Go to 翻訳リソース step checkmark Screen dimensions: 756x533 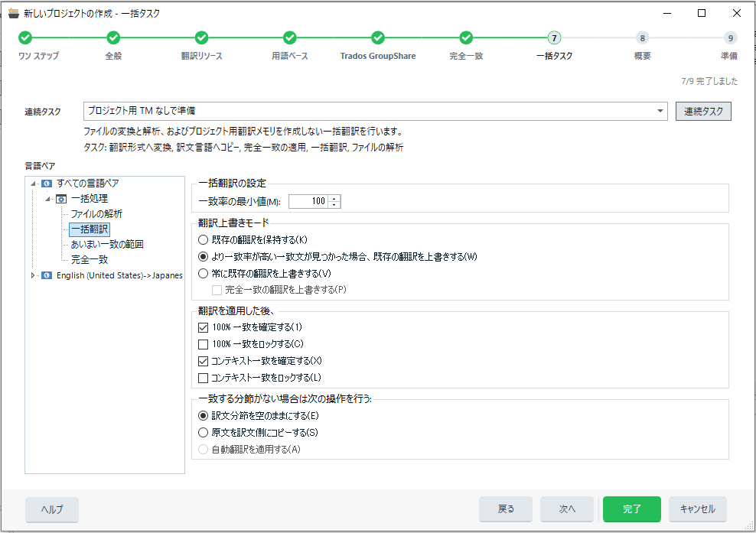click(201, 37)
